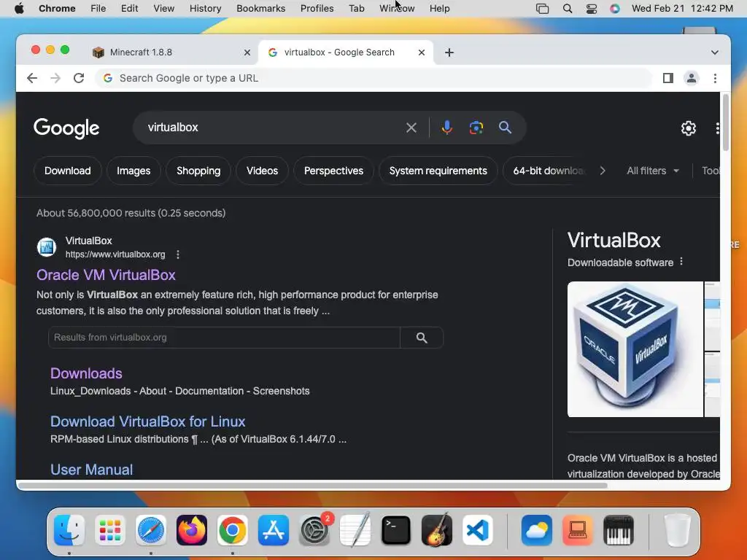Open GarageBand from the dock
This screenshot has height=560, width=747.
[x=437, y=530]
